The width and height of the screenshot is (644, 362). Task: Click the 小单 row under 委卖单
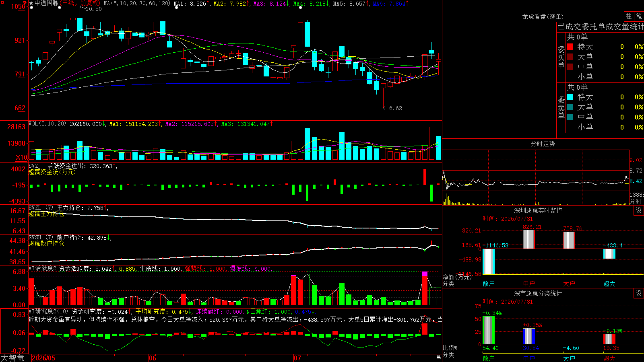pos(605,127)
